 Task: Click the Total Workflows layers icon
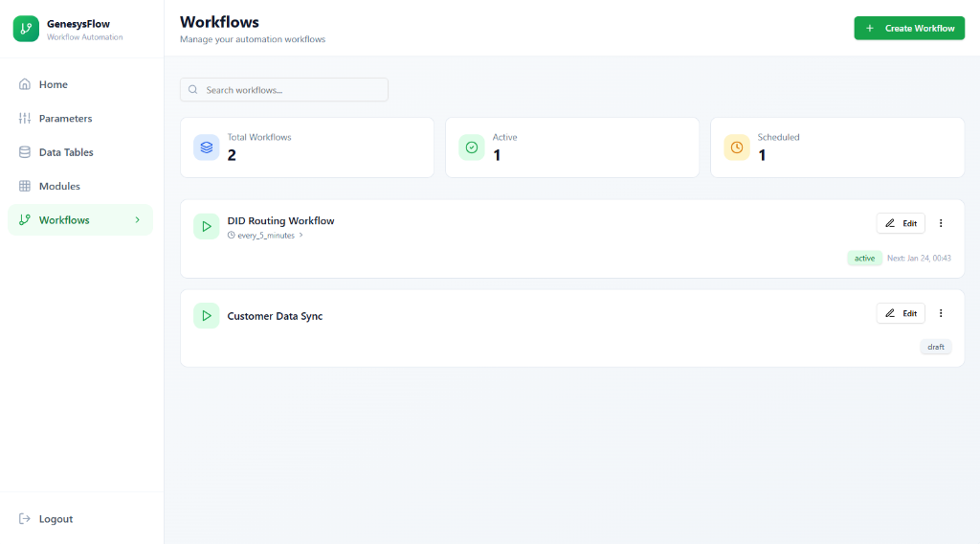(x=207, y=147)
